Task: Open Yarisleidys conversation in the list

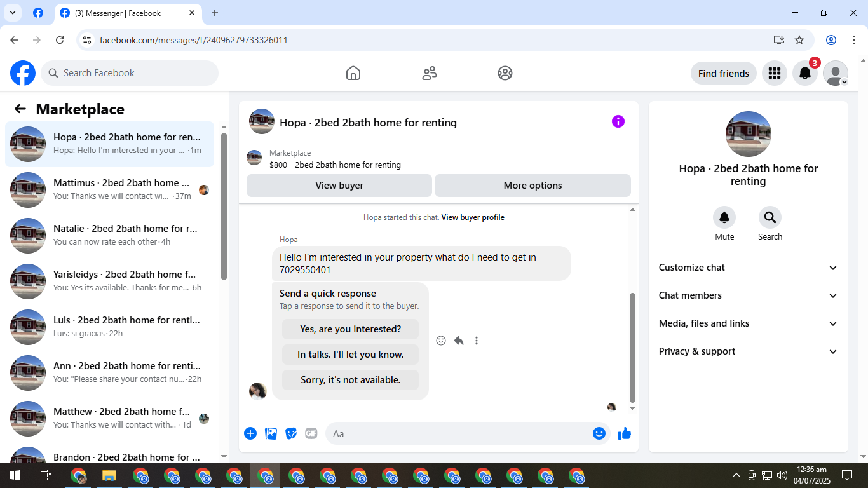Action: (x=110, y=281)
